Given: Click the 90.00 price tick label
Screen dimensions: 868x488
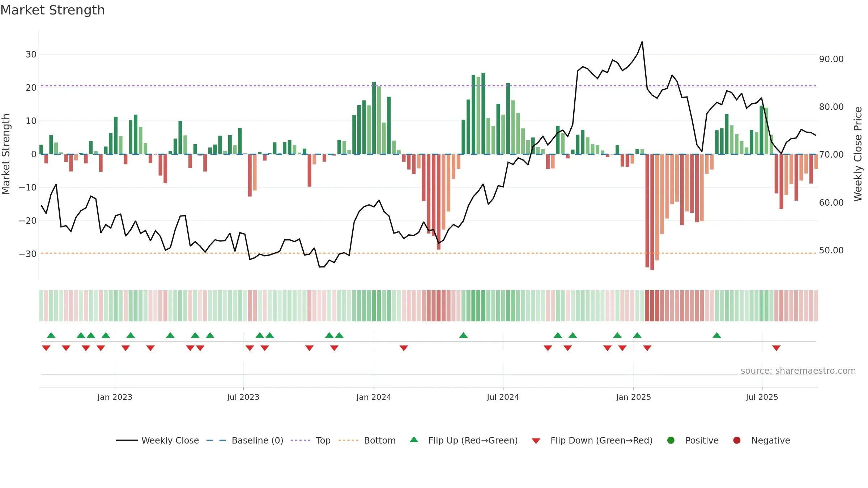Looking at the screenshot, I should tap(831, 59).
